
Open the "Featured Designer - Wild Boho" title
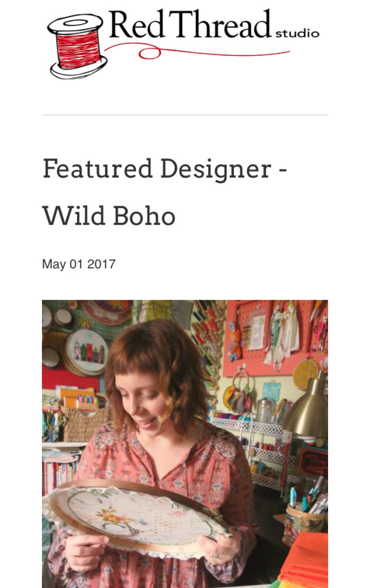165,169
